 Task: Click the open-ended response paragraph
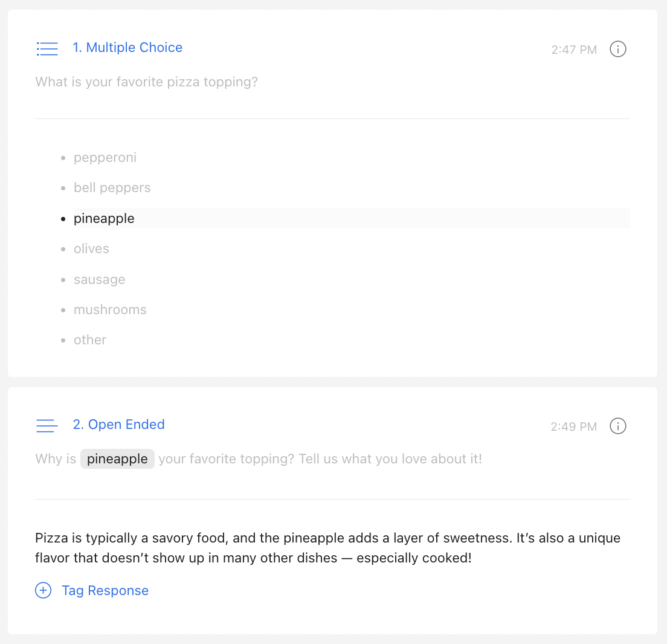click(x=327, y=548)
